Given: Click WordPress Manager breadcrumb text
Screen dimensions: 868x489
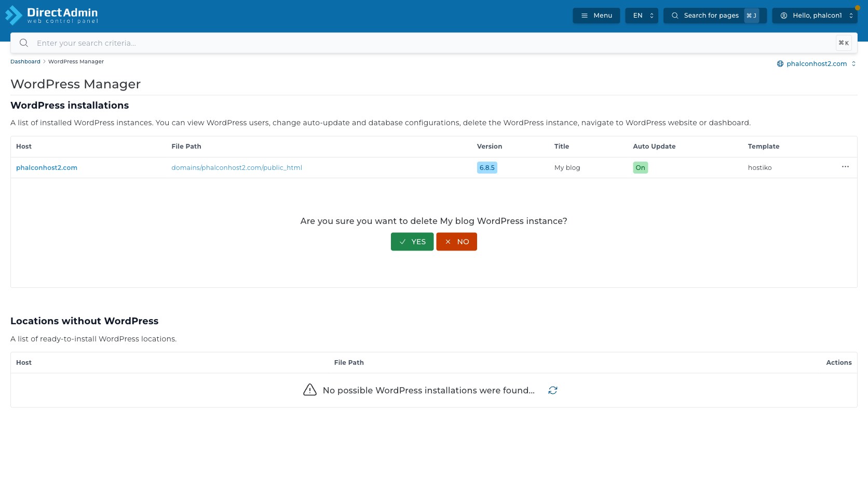Looking at the screenshot, I should [76, 61].
